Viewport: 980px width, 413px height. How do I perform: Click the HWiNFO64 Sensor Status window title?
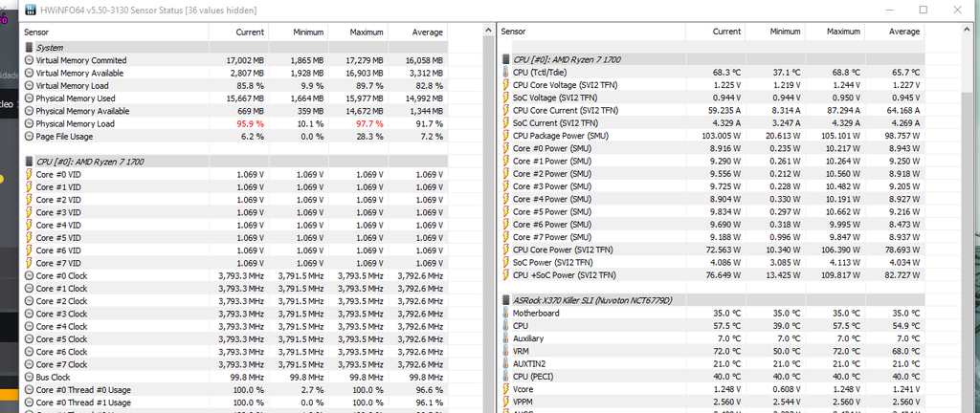pos(148,10)
